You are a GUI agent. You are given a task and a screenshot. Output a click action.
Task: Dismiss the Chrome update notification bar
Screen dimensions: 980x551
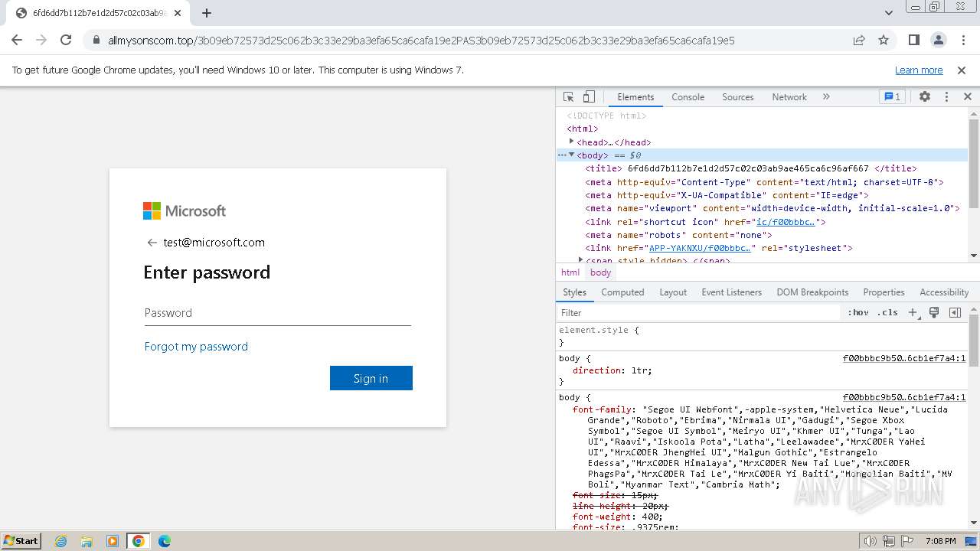(962, 70)
